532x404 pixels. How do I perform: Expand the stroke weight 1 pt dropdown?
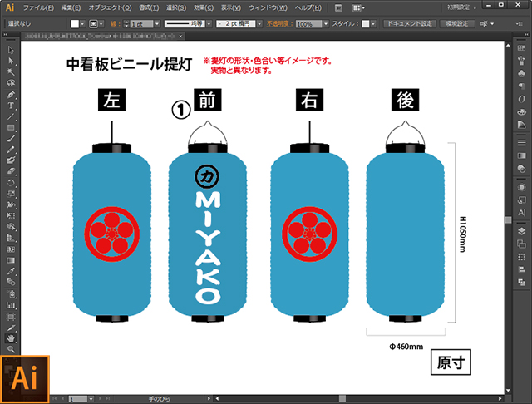coord(159,25)
